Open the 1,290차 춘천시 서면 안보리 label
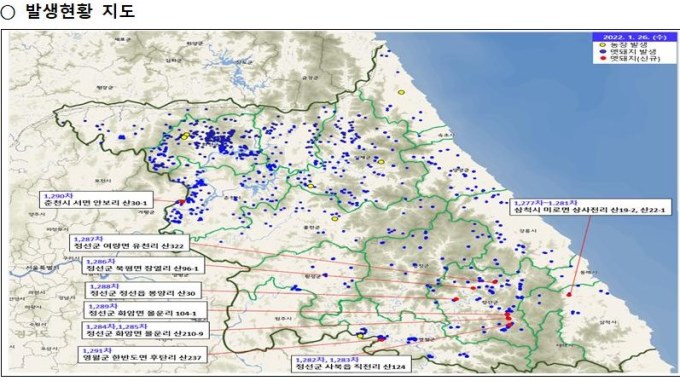The width and height of the screenshot is (680, 381). (x=96, y=200)
